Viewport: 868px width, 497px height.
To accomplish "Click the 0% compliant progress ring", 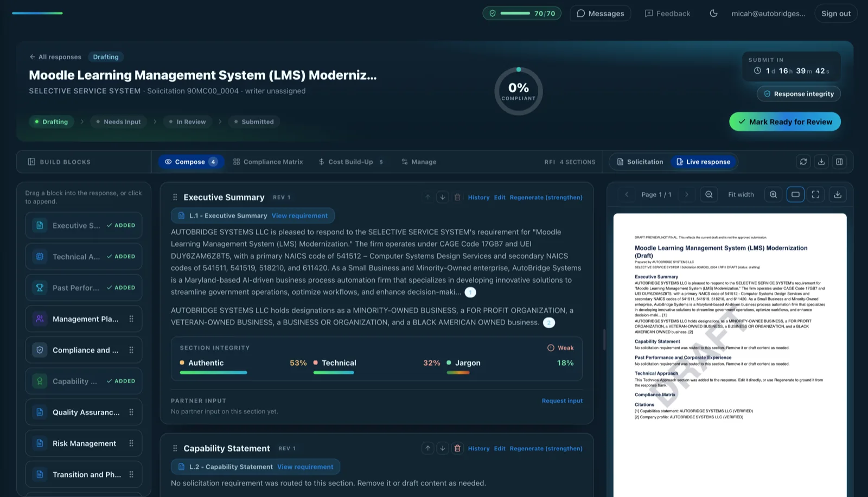I will [519, 91].
